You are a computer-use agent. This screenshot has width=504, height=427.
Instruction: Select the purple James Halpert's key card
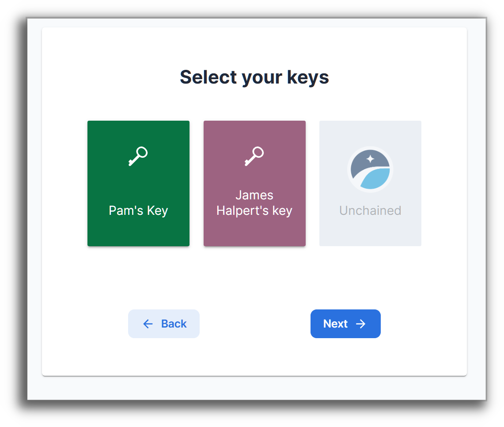(x=254, y=183)
